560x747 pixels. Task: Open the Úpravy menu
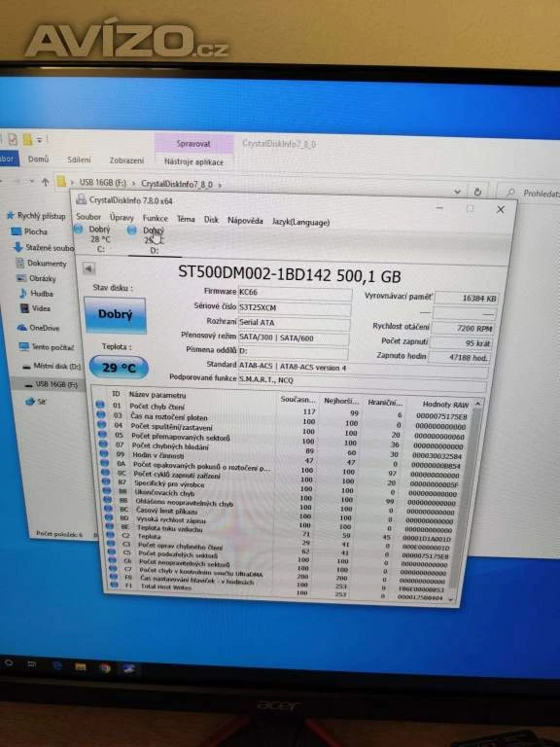tap(122, 217)
